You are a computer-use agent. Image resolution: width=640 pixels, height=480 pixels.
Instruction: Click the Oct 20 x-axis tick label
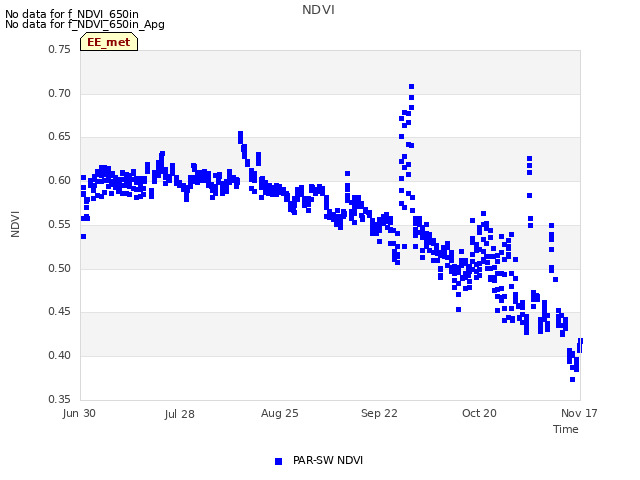[479, 413]
